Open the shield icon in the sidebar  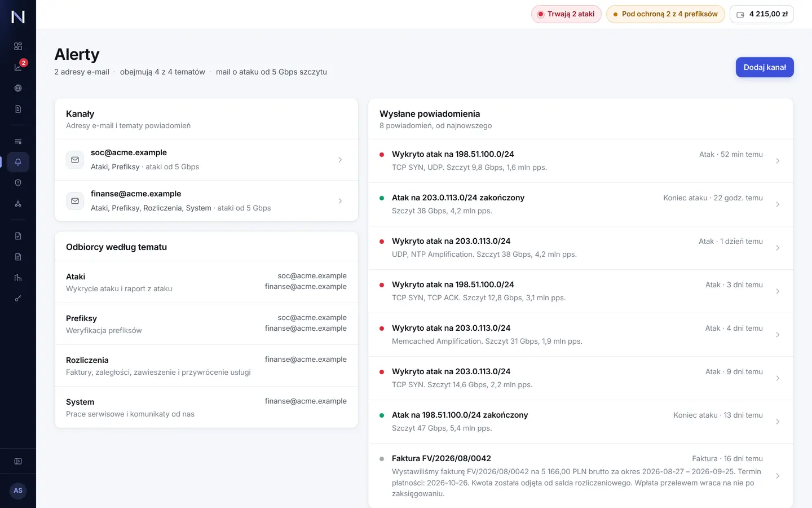[18, 183]
